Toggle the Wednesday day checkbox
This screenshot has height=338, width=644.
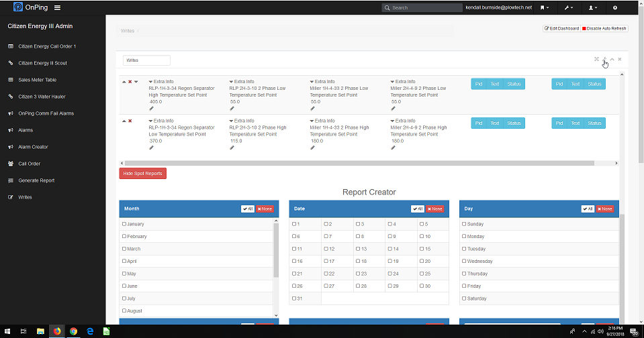pos(464,262)
